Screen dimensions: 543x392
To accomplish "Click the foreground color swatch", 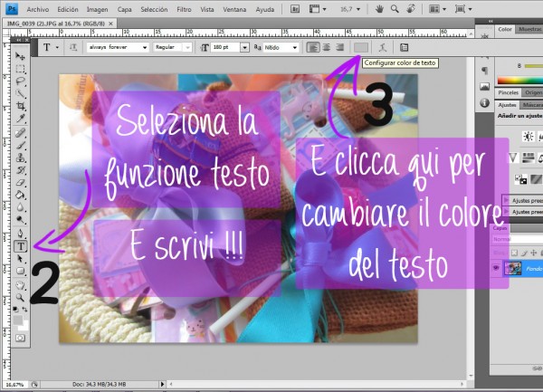I will click(x=17, y=320).
